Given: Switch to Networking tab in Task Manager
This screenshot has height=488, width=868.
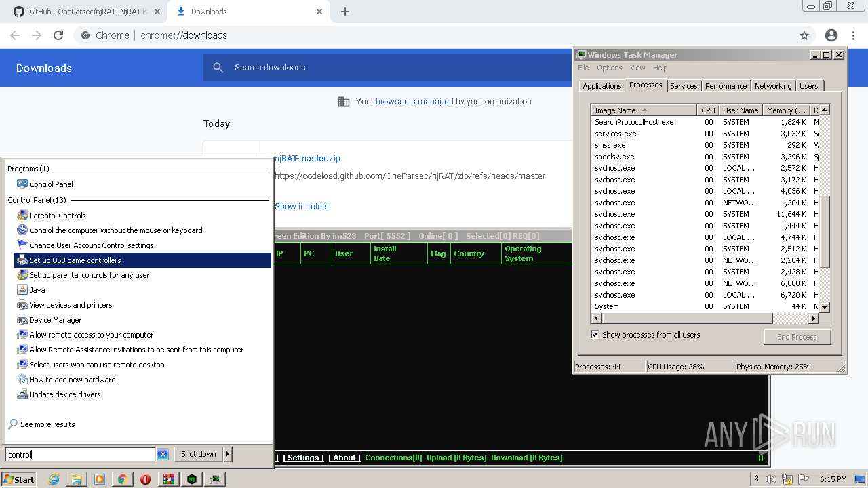Looking at the screenshot, I should (x=773, y=86).
